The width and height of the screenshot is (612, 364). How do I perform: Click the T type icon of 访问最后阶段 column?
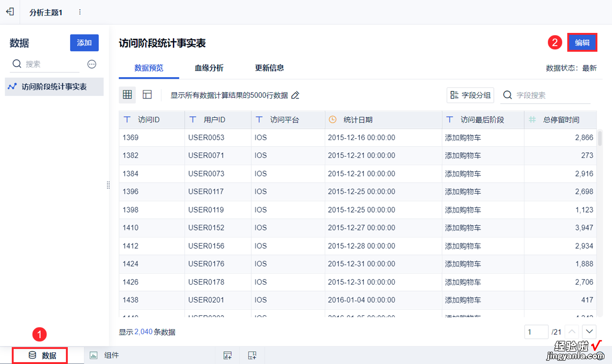[450, 119]
